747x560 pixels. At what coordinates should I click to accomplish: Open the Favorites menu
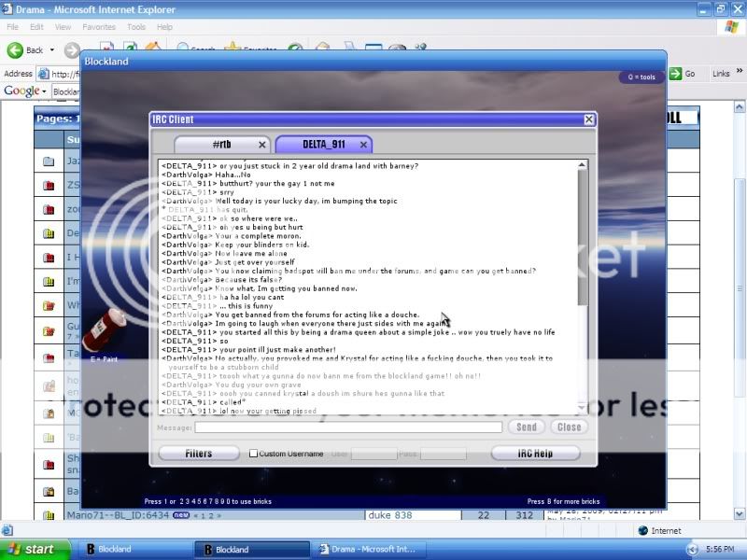99,27
